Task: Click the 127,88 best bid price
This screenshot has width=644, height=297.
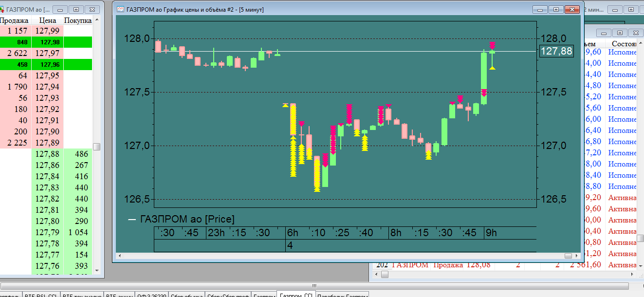Action: 48,154
